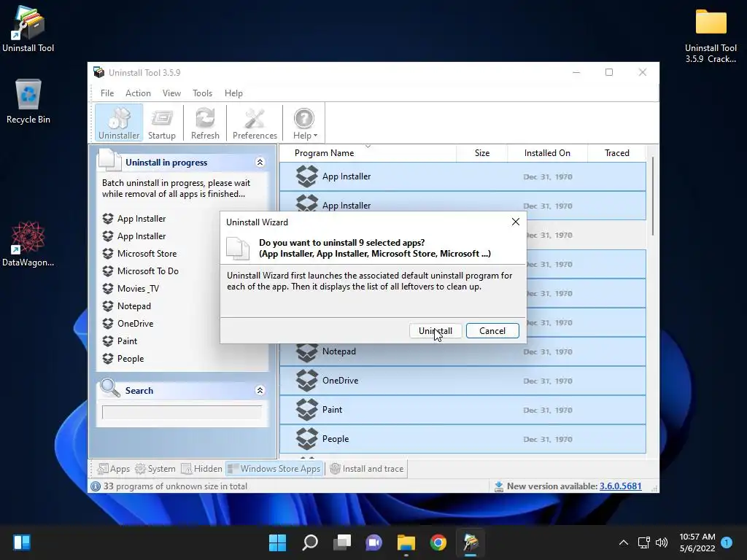Click Uninstall Tool title bar app icon
This screenshot has width=747, height=560.
[x=99, y=72]
